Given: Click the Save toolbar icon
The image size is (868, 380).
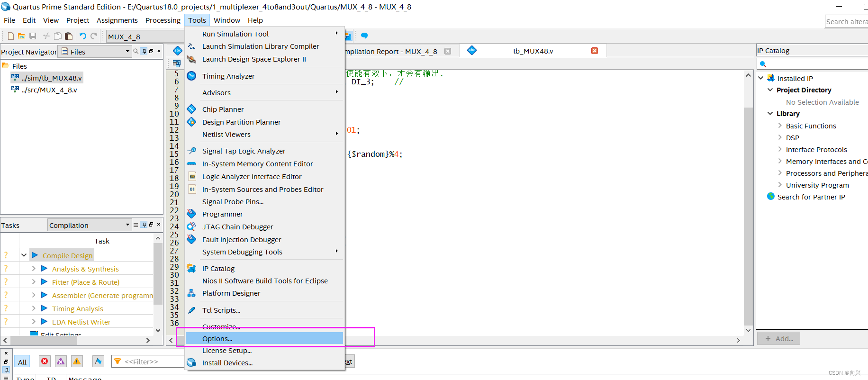Looking at the screenshot, I should pos(33,36).
